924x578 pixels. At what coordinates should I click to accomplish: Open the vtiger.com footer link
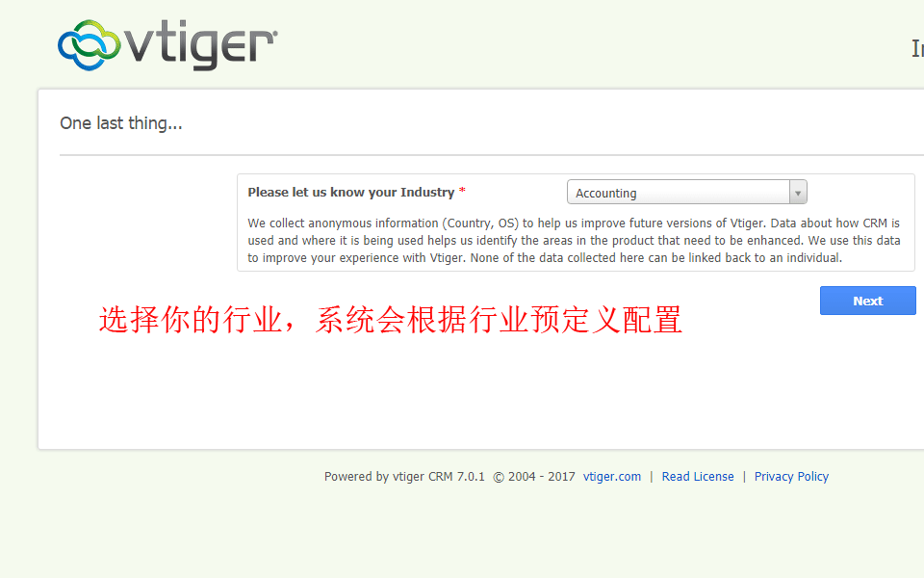[612, 477]
